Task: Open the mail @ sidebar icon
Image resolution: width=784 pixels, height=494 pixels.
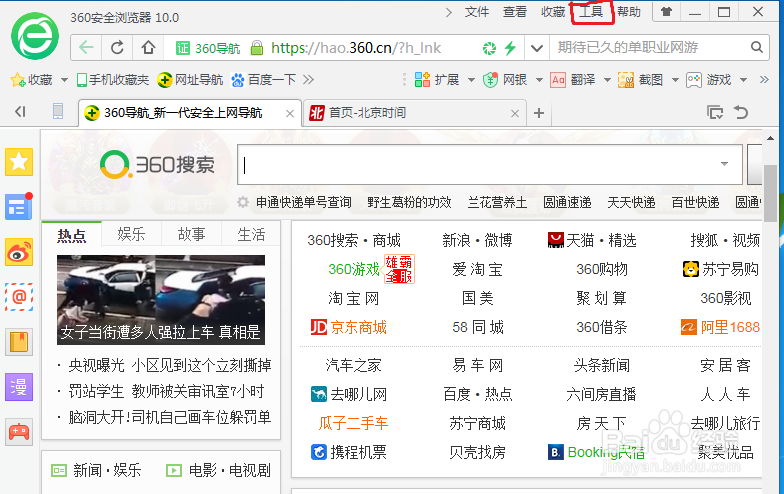Action: coord(19,297)
